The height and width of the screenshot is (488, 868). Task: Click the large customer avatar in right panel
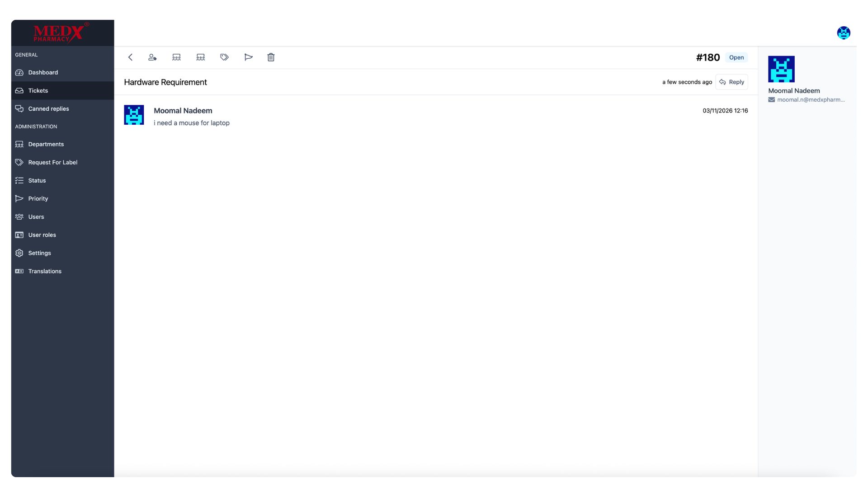point(781,69)
